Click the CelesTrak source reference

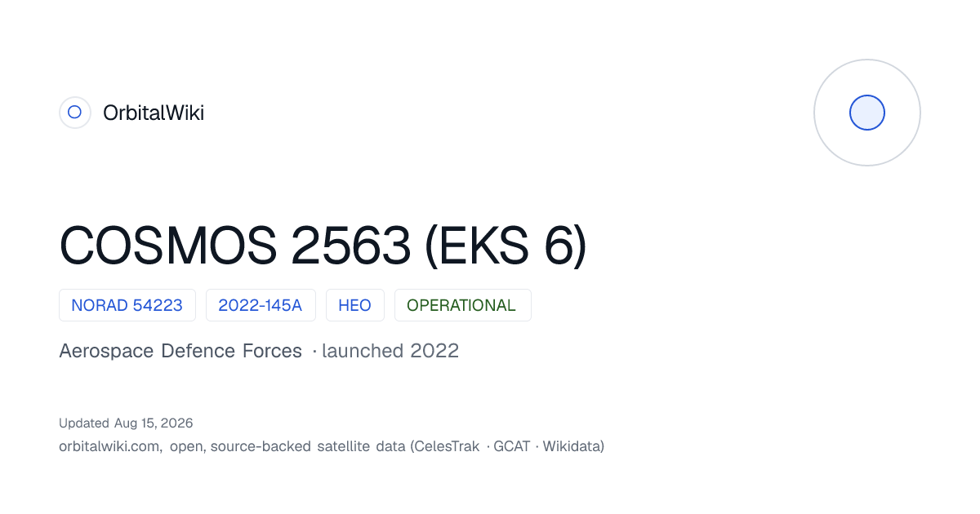pos(448,446)
